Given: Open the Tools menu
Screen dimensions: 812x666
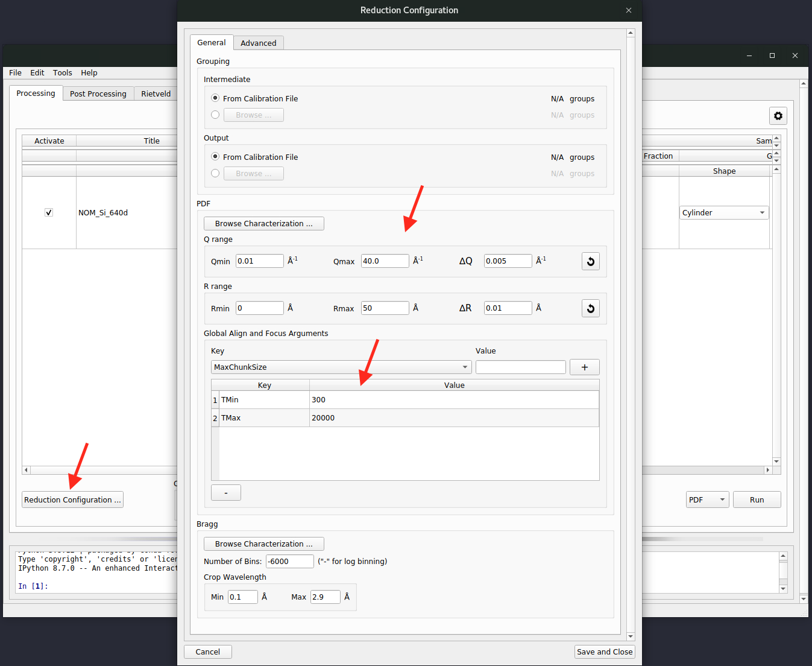Looking at the screenshot, I should pyautogui.click(x=62, y=73).
